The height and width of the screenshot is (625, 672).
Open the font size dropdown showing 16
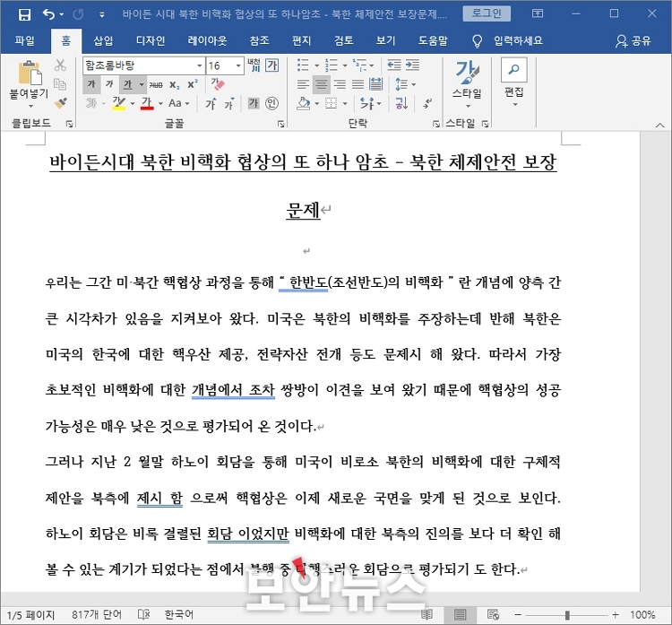point(225,65)
